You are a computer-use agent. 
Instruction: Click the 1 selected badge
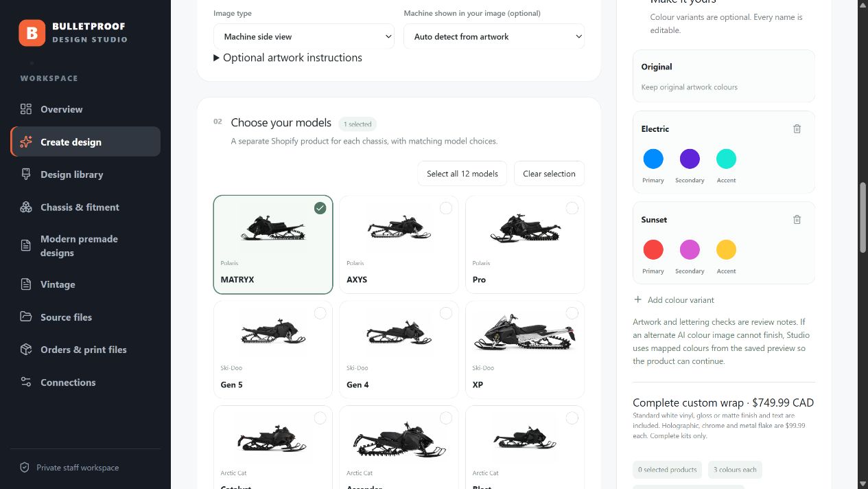coord(357,124)
